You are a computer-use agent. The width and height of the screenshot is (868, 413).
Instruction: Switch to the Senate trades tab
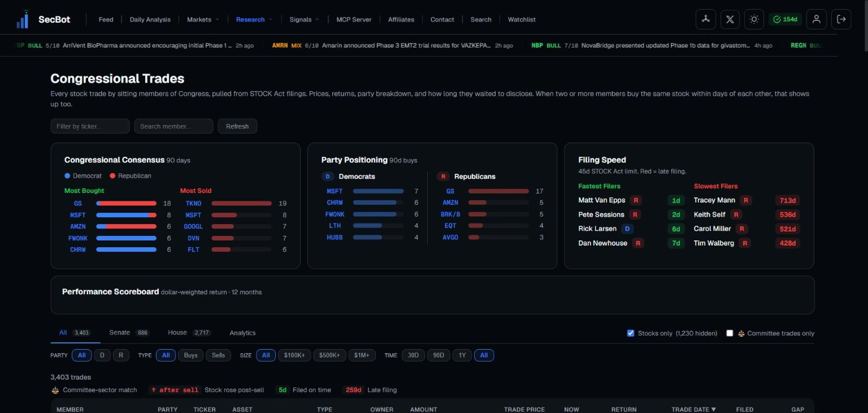129,333
